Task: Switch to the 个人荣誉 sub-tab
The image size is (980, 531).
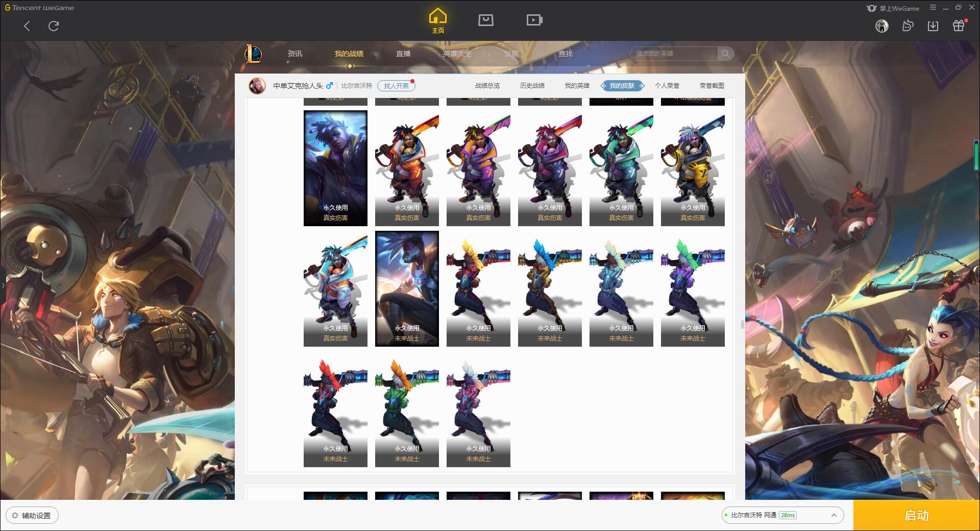Action: pos(667,86)
